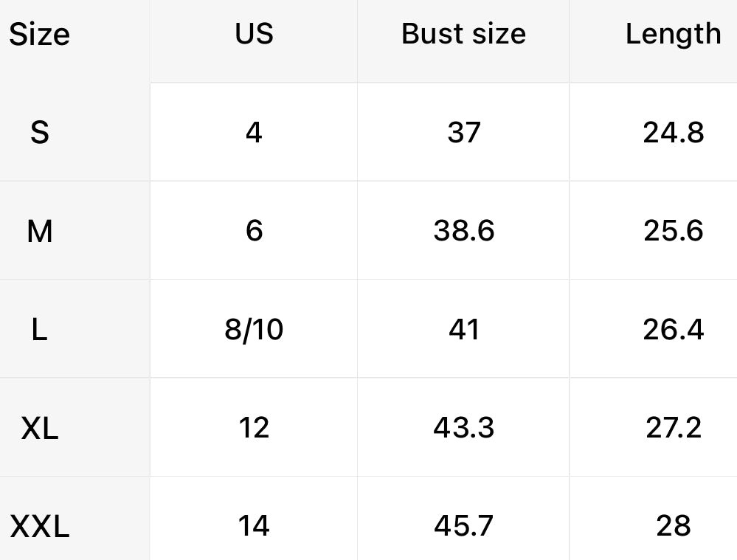Choose the XL size row label
The width and height of the screenshot is (737, 560).
(x=40, y=428)
